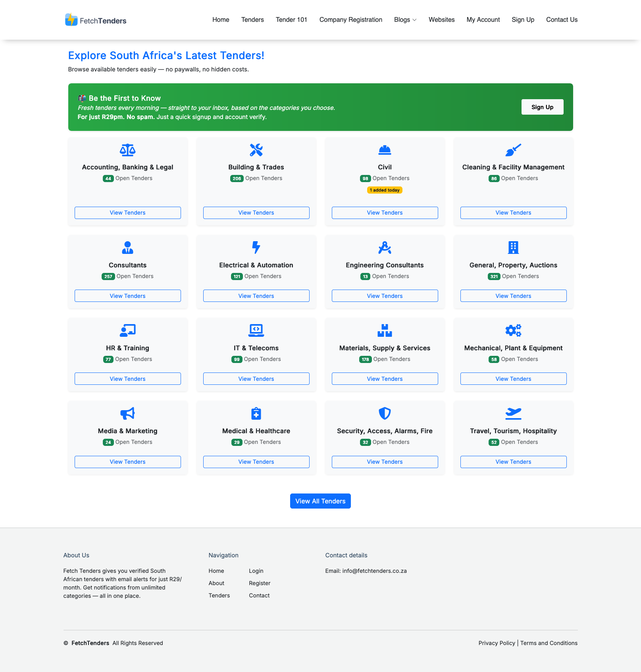
Task: Select the Building & Trades tools icon
Action: 256,150
